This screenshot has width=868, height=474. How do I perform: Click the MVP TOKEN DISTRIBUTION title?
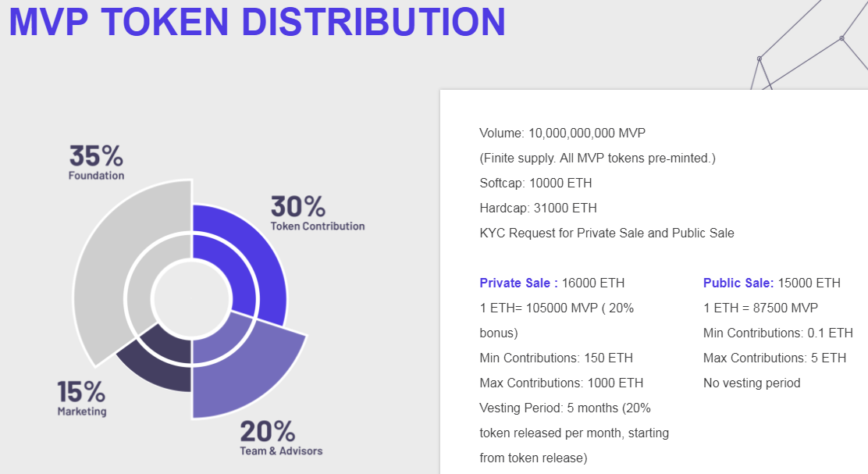[257, 22]
